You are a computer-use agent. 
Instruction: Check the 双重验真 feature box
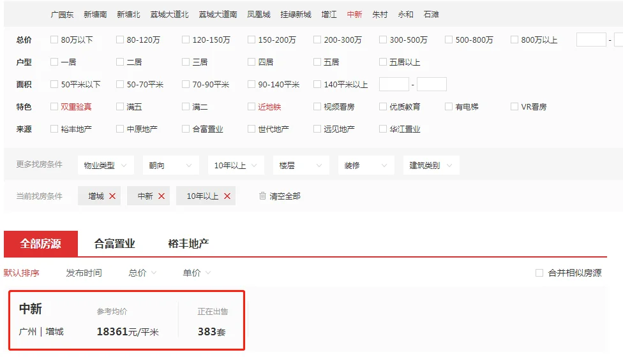point(54,106)
